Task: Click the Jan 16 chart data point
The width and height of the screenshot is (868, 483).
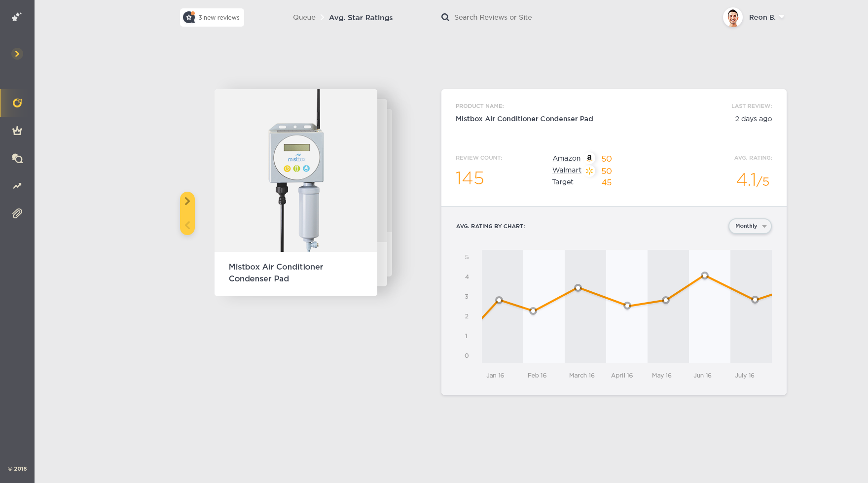Action: 499,300
